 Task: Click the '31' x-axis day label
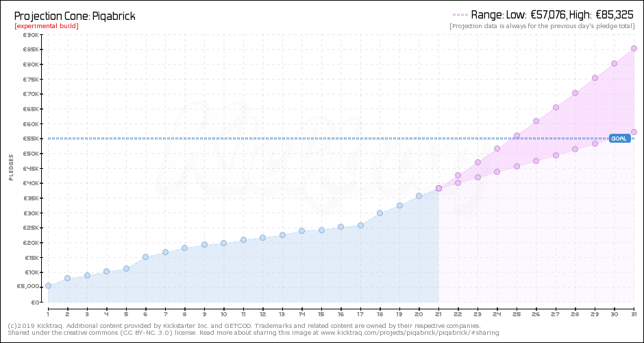pos(634,315)
